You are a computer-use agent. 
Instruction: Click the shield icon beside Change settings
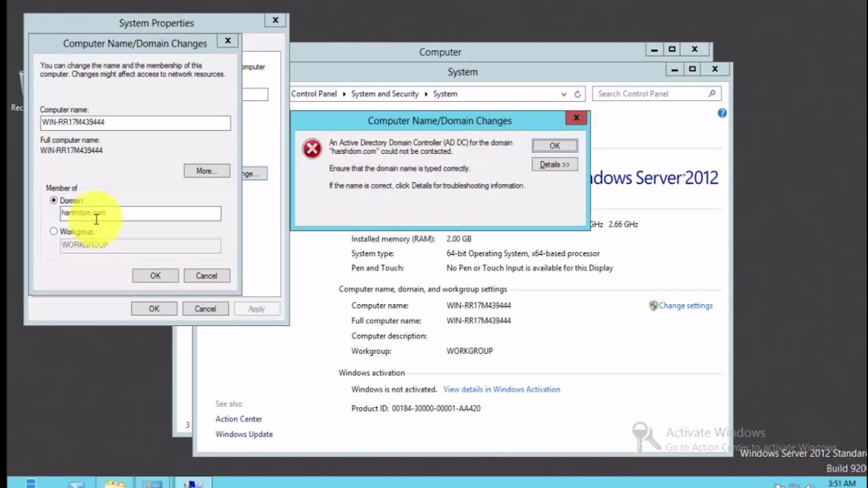654,306
